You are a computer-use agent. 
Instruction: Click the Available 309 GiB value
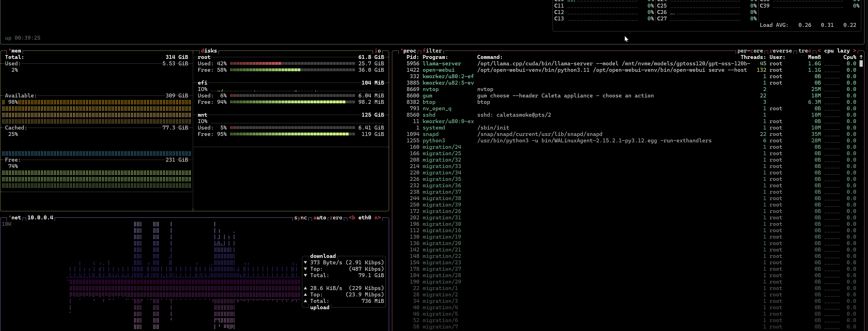177,96
